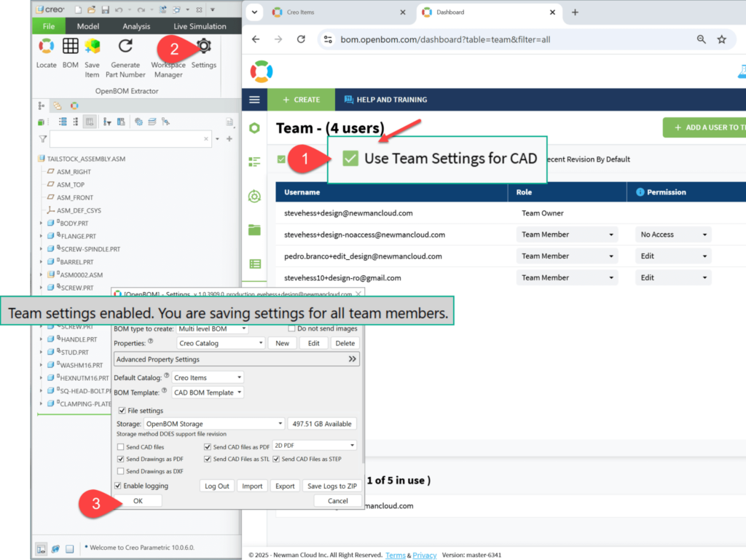The width and height of the screenshot is (746, 560).
Task: Click the list icon in OpenBOM sidebar
Action: click(x=254, y=162)
